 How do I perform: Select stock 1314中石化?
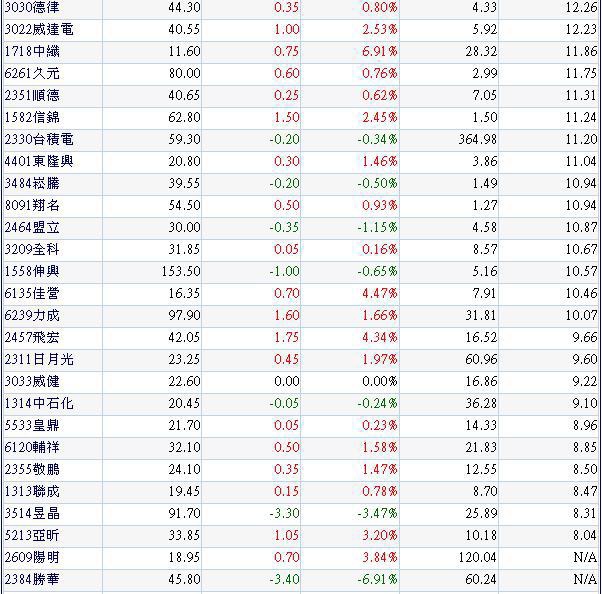[x=39, y=403]
